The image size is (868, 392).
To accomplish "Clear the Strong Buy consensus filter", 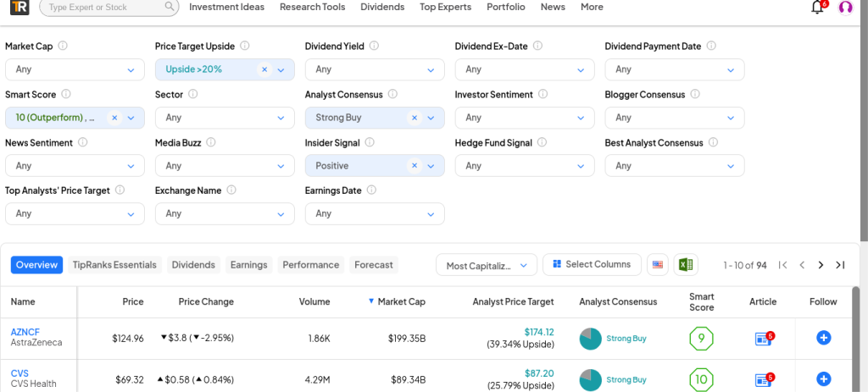I will click(x=414, y=118).
